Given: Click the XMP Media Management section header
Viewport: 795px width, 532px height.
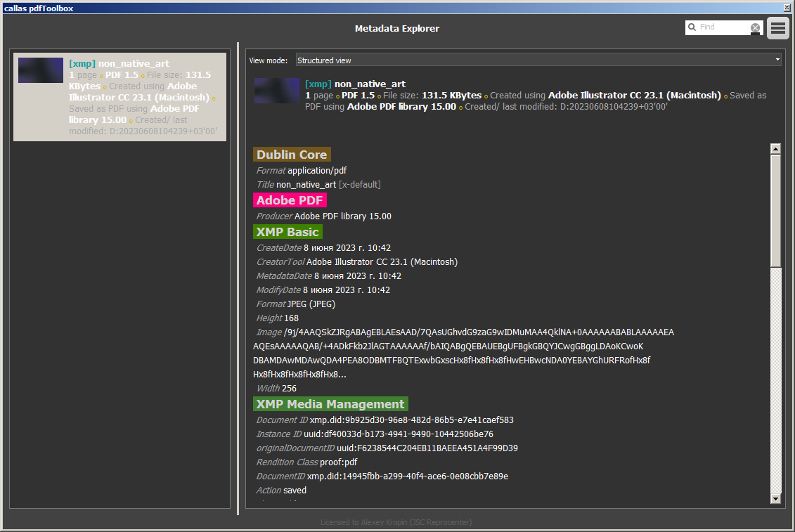Looking at the screenshot, I should 330,404.
